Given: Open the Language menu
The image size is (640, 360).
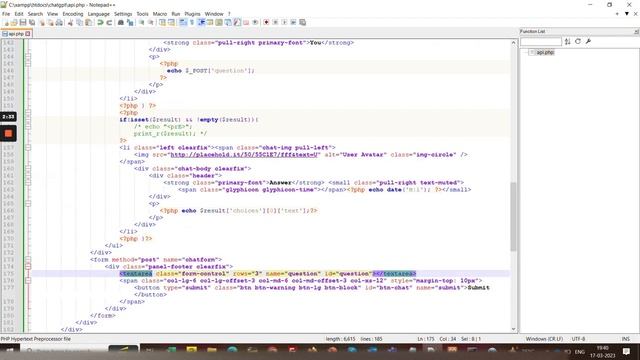Looking at the screenshot, I should coord(98,14).
